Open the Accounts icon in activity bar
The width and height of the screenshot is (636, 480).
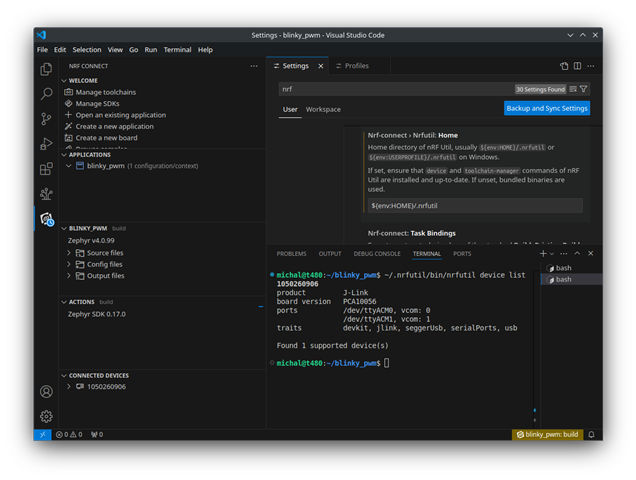(46, 392)
